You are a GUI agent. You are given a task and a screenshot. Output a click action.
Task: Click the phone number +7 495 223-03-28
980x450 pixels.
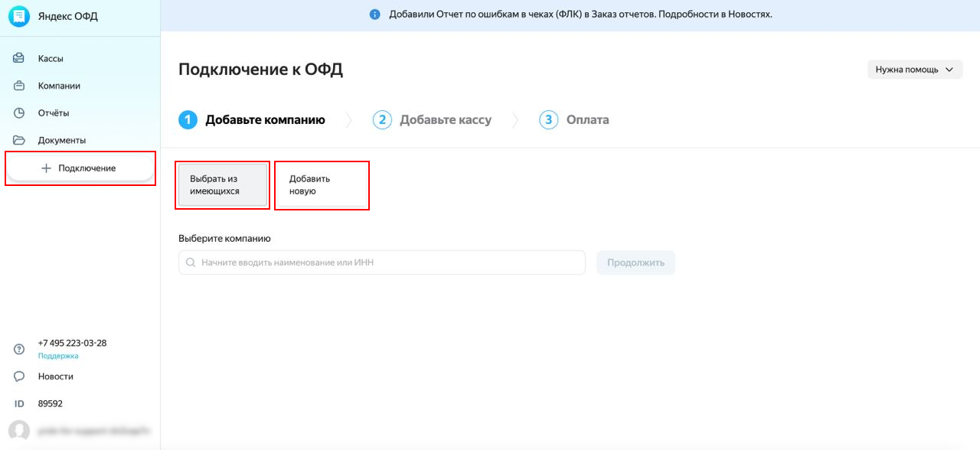(x=72, y=343)
